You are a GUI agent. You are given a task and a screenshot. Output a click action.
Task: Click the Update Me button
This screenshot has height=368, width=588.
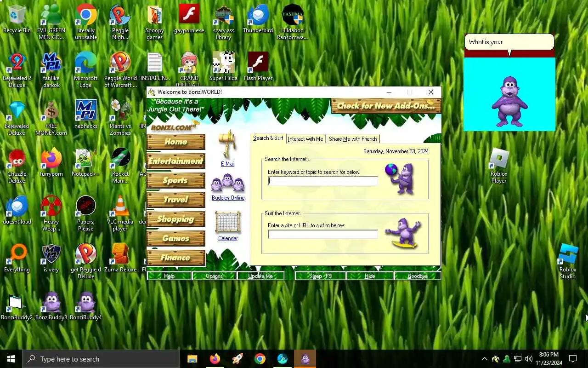tap(260, 276)
